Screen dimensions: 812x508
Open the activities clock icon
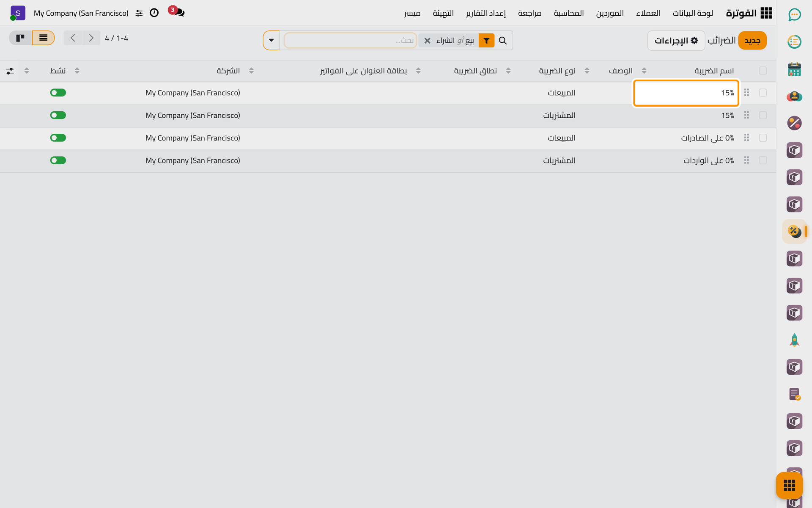154,13
